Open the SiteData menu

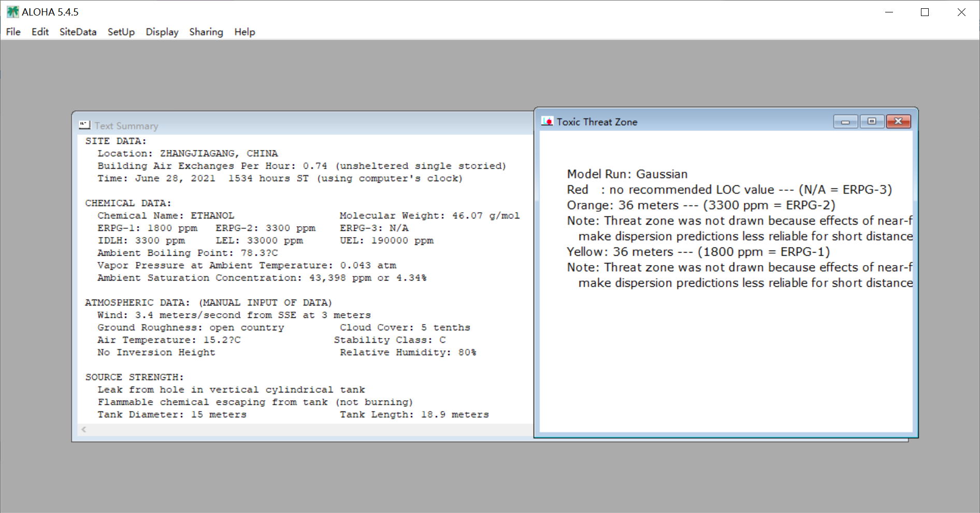(78, 32)
